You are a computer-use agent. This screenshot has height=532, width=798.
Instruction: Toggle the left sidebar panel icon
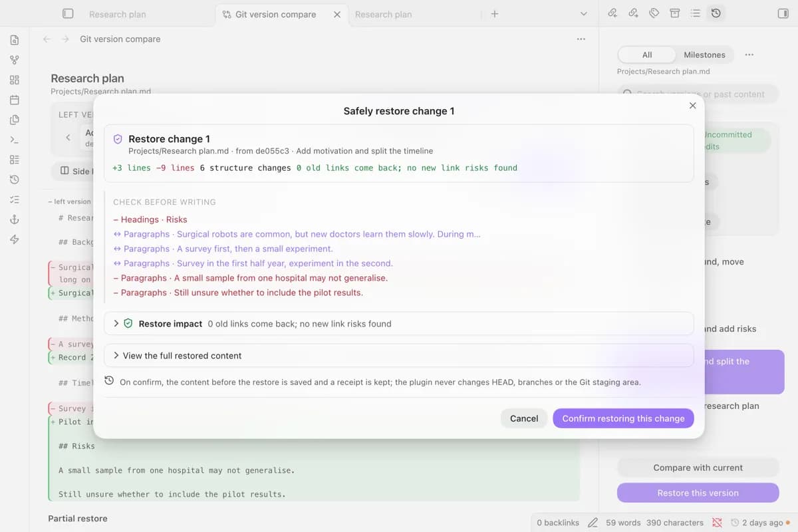tap(68, 13)
